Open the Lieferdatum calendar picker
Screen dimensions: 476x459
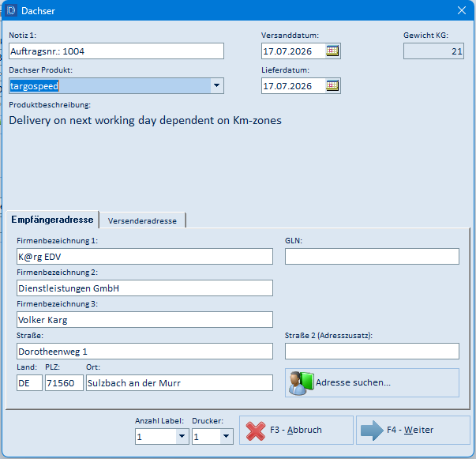[x=332, y=85]
